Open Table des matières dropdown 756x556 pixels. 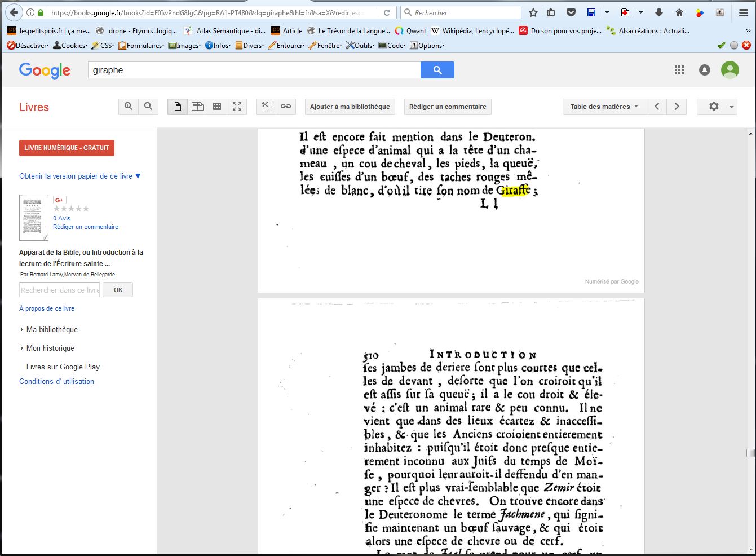tap(604, 107)
